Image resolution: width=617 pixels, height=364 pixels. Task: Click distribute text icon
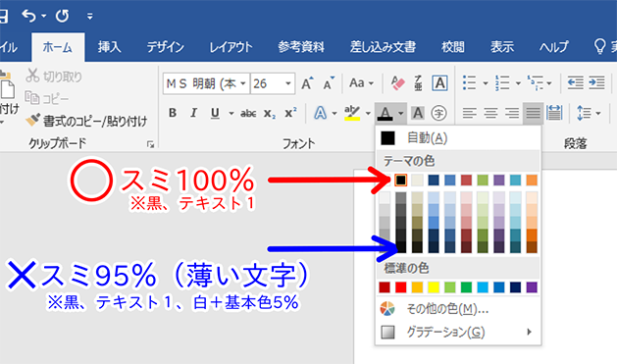[x=554, y=114]
